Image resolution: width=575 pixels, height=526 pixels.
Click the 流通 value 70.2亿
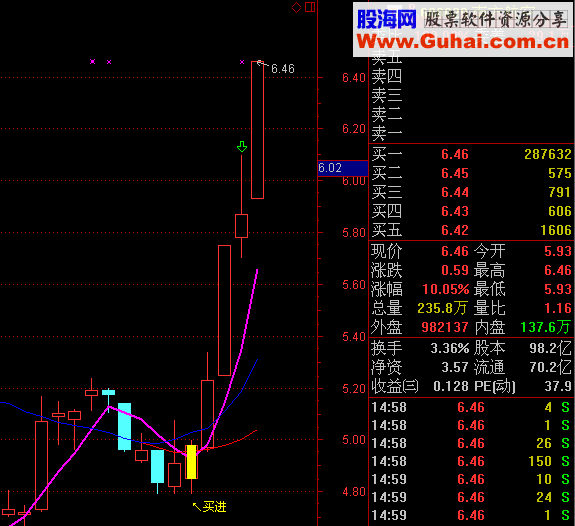click(x=550, y=368)
